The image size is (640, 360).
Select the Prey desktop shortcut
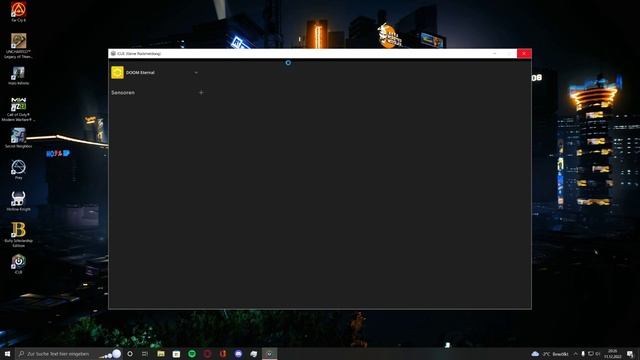click(18, 169)
